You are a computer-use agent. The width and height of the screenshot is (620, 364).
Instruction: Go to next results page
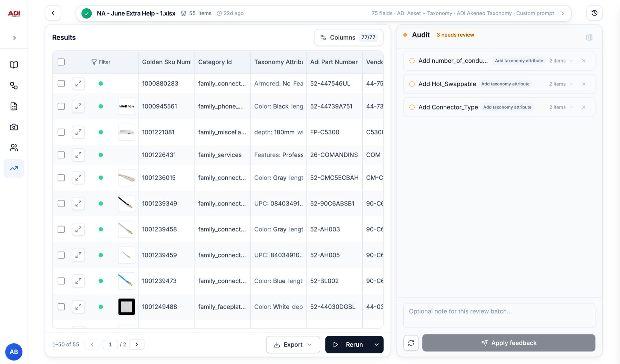coord(137,345)
